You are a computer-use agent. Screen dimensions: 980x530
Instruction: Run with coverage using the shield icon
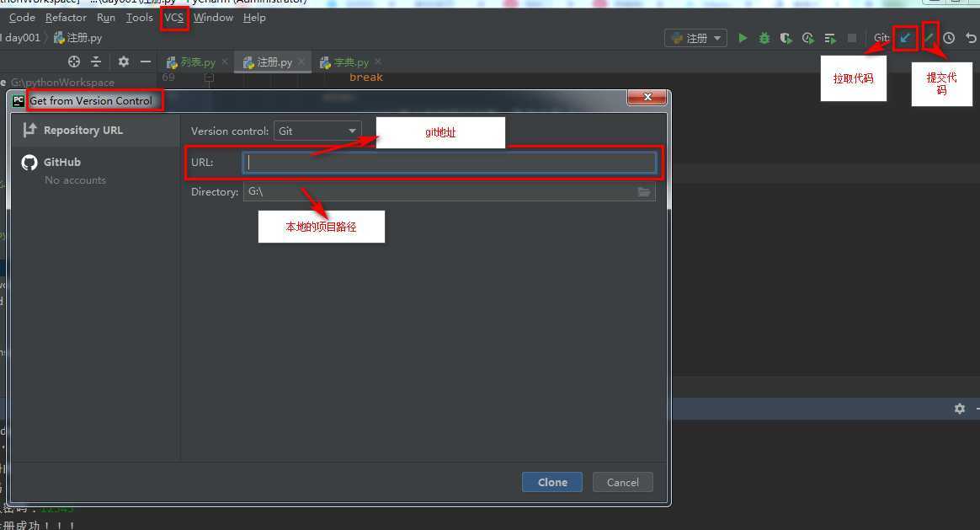786,38
